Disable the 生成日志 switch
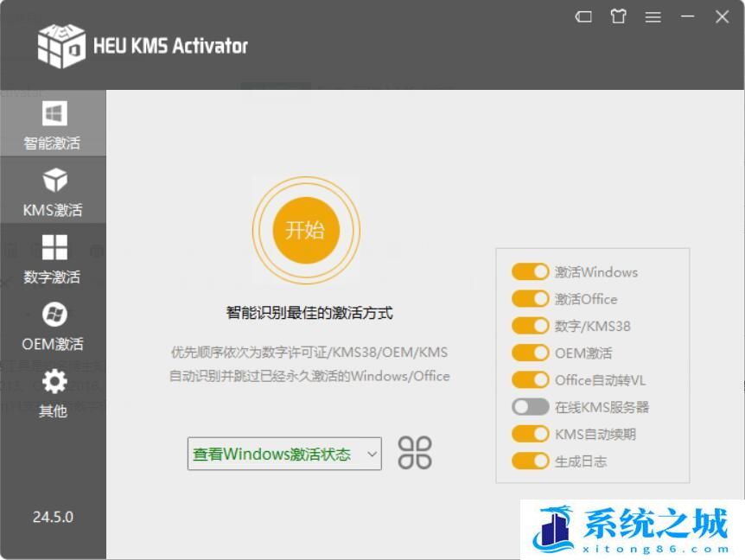 (x=531, y=461)
